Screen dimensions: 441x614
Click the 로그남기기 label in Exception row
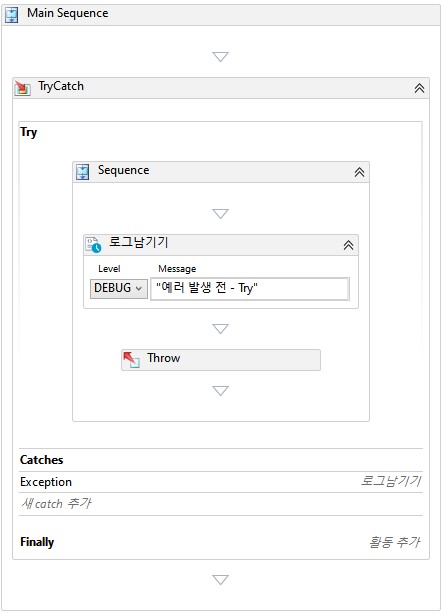(390, 481)
